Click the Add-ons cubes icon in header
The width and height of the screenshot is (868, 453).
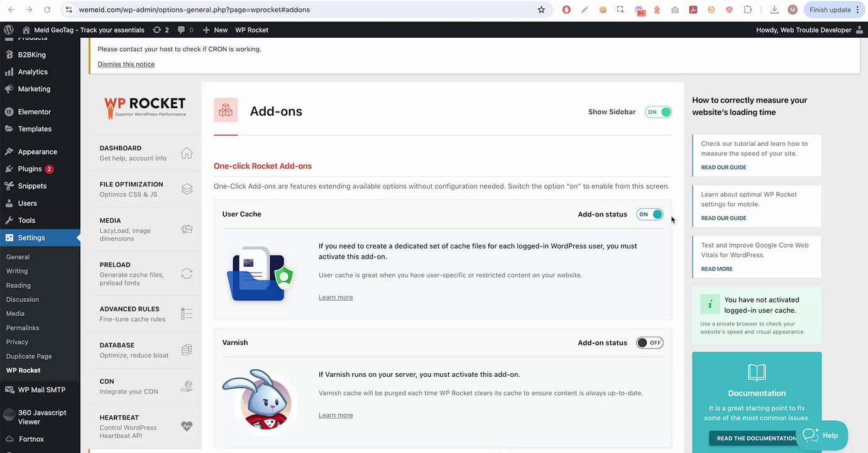(x=226, y=110)
